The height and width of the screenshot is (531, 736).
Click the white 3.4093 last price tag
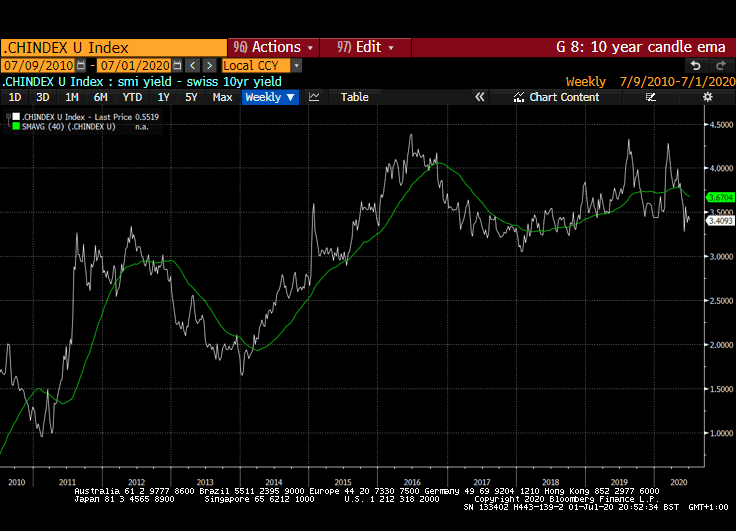[720, 221]
